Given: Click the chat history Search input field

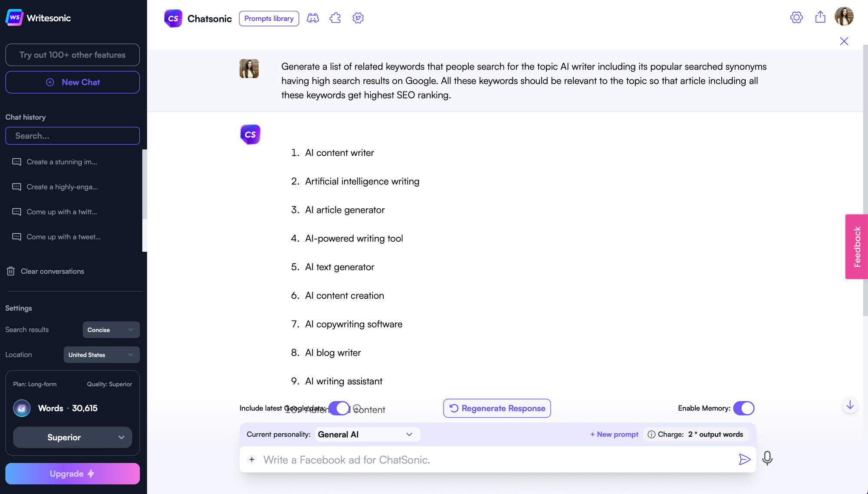Looking at the screenshot, I should pos(73,136).
